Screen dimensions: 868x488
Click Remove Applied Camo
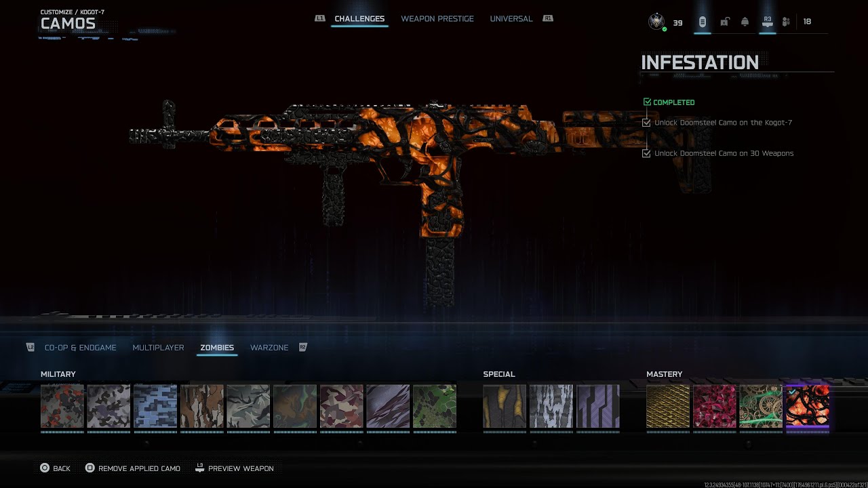pyautogui.click(x=139, y=468)
